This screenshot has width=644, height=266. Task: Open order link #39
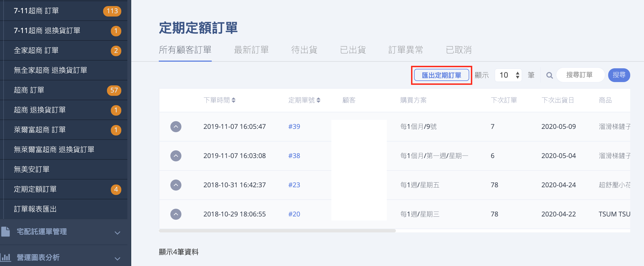pos(294,127)
